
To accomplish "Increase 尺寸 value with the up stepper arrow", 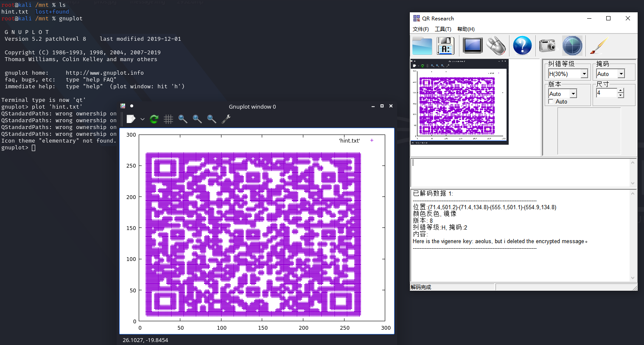I will [x=621, y=91].
